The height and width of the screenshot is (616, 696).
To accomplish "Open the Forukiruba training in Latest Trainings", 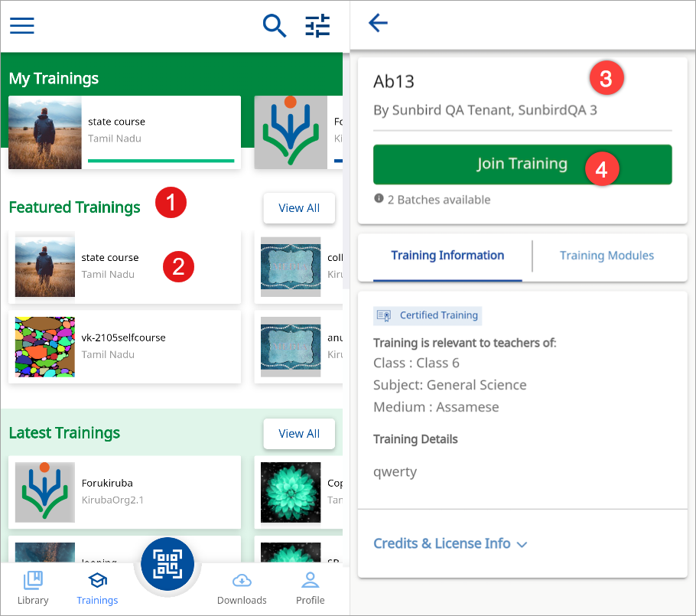I will pyautogui.click(x=124, y=491).
